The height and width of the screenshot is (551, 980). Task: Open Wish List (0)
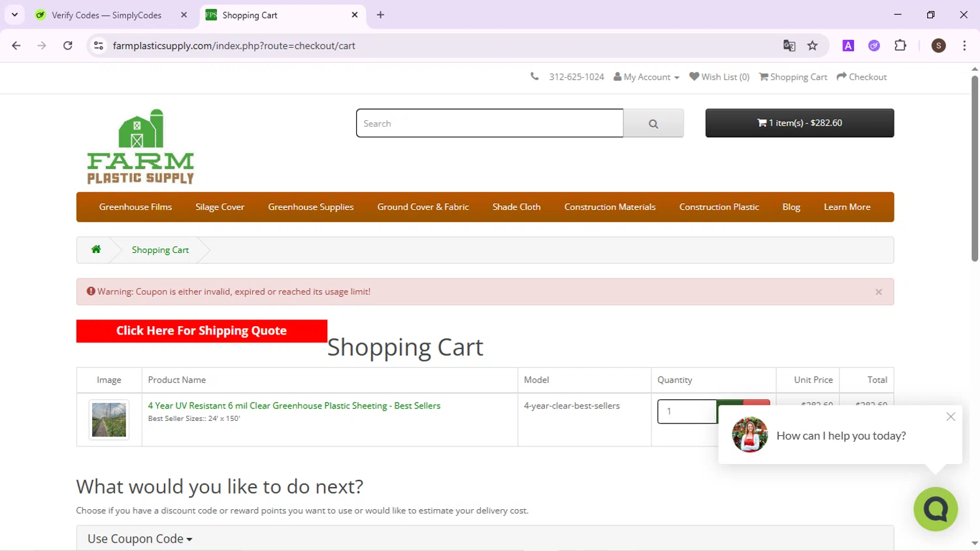719,77
